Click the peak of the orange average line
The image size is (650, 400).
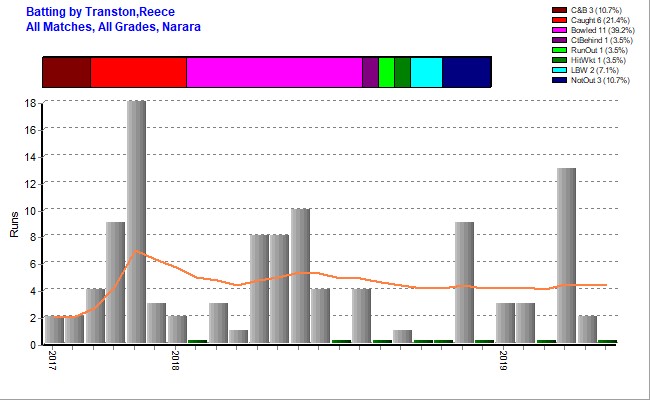coord(136,251)
